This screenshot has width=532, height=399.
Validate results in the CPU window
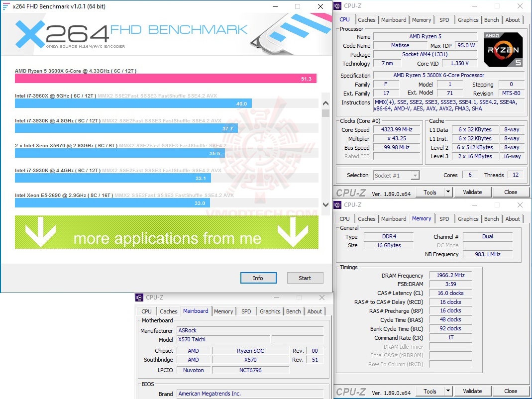tap(472, 192)
